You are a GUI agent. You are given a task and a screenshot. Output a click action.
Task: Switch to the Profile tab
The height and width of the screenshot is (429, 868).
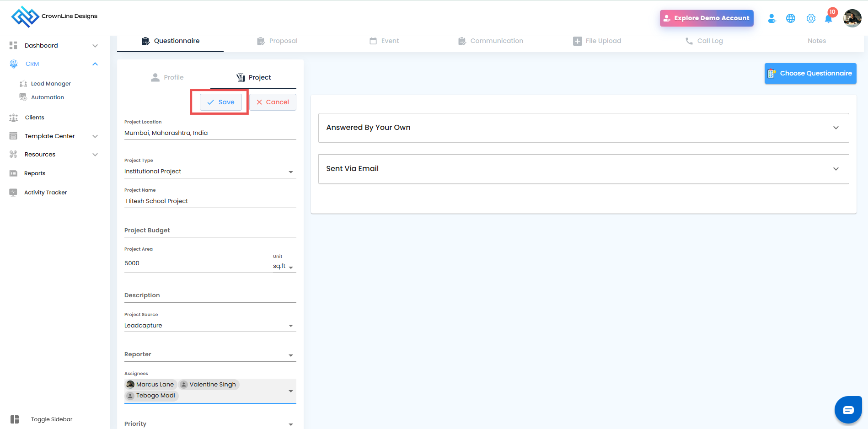pyautogui.click(x=167, y=77)
